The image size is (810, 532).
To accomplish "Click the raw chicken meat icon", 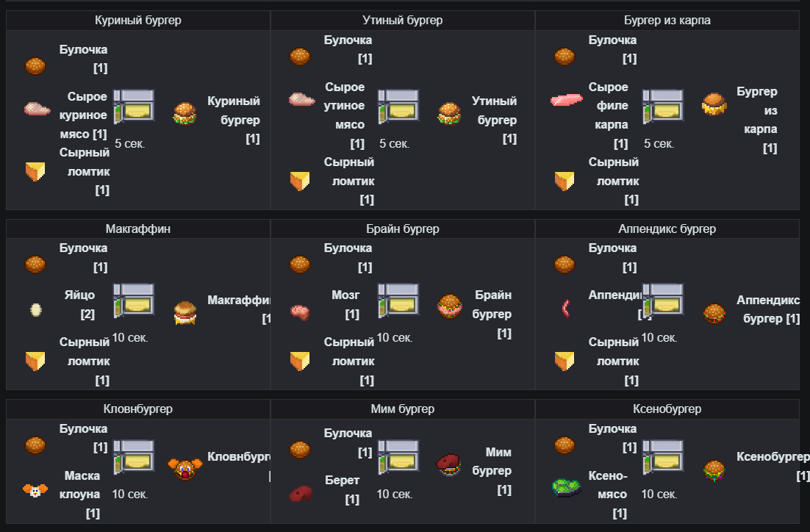I will coord(37,109).
